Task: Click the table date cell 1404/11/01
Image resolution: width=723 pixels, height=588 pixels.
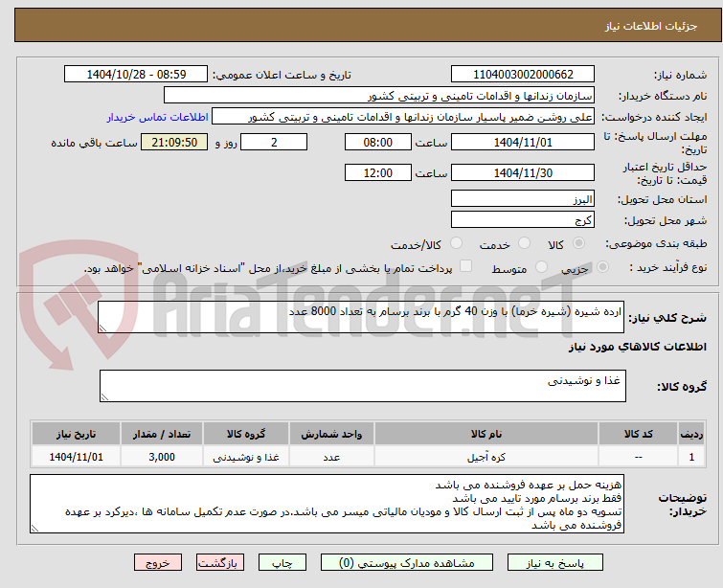Action: tap(76, 457)
